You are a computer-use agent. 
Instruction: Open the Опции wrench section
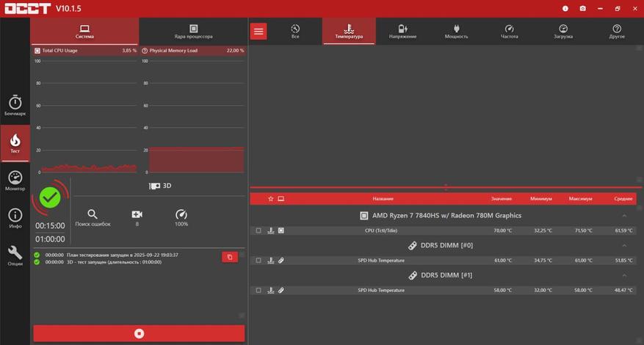(15, 256)
